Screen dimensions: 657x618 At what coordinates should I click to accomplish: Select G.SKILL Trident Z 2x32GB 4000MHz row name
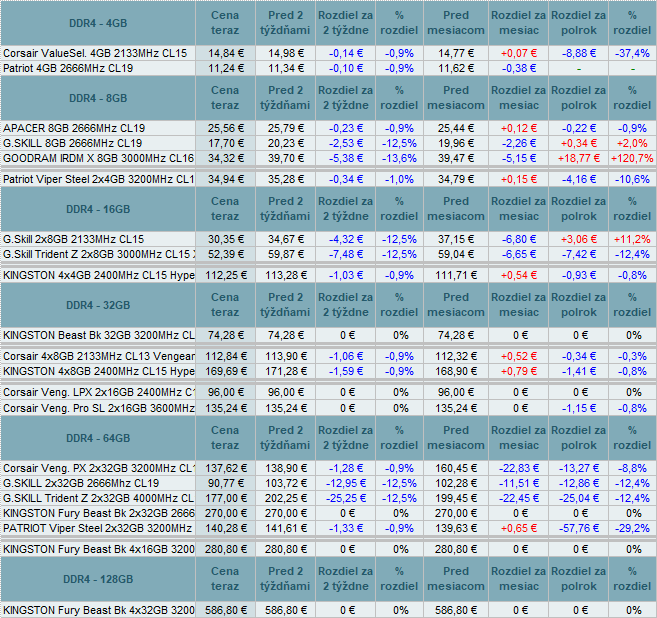98,498
